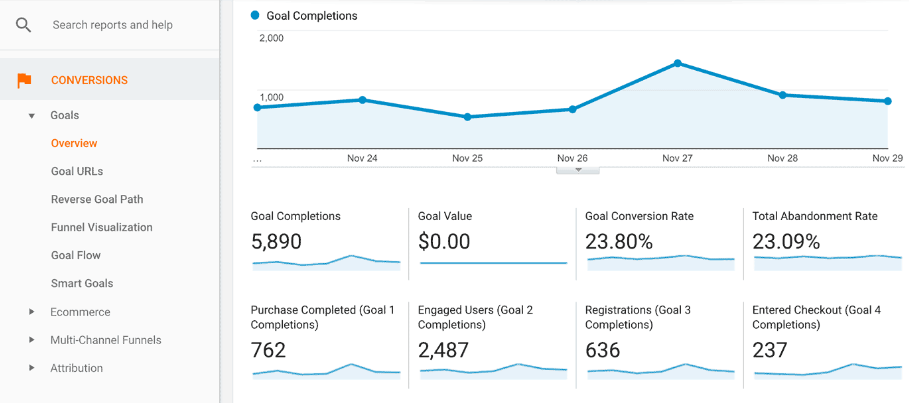Click the Nov 27 peak data point
This screenshot has height=403, width=909.
(x=678, y=63)
